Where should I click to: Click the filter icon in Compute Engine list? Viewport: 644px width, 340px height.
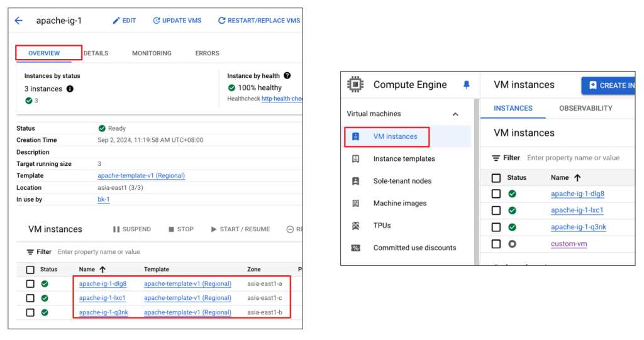click(x=496, y=158)
